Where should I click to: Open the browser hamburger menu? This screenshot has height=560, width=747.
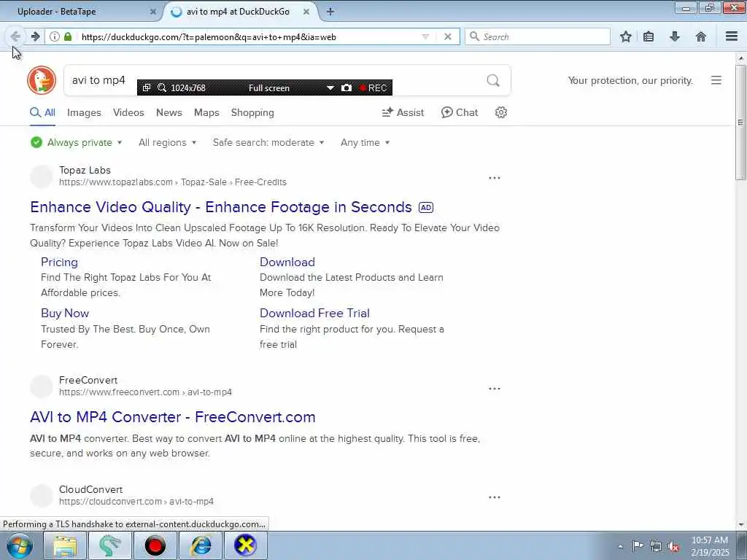pyautogui.click(x=732, y=36)
